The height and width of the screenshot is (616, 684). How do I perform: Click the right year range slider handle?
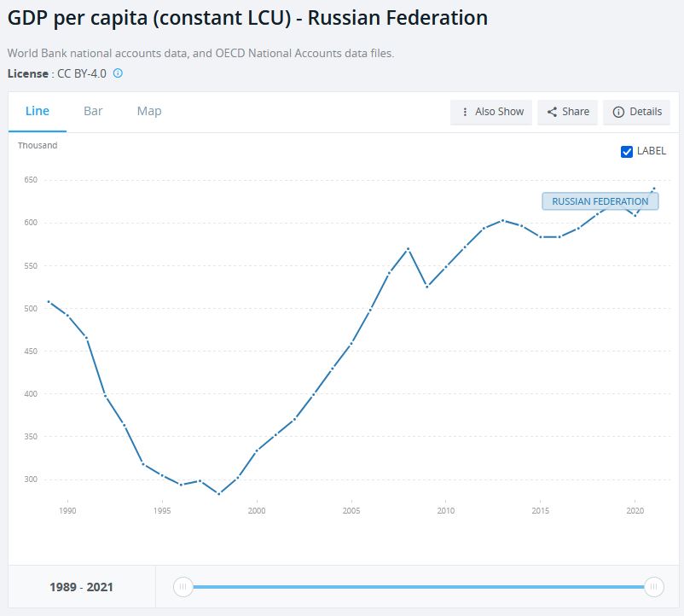point(654,587)
